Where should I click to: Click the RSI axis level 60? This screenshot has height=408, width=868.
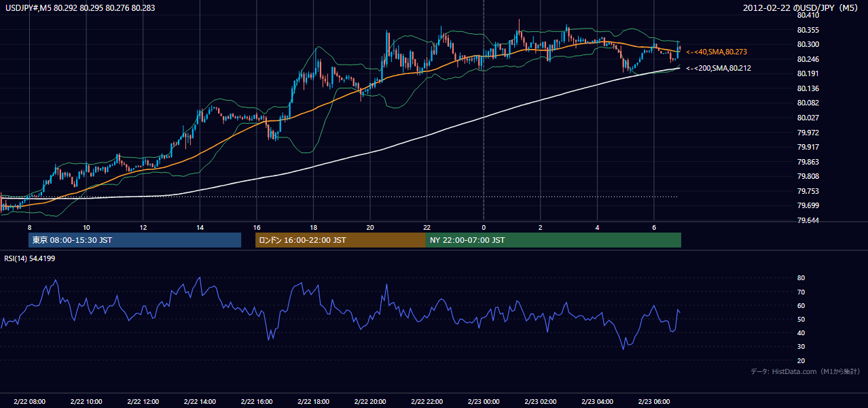pyautogui.click(x=801, y=305)
